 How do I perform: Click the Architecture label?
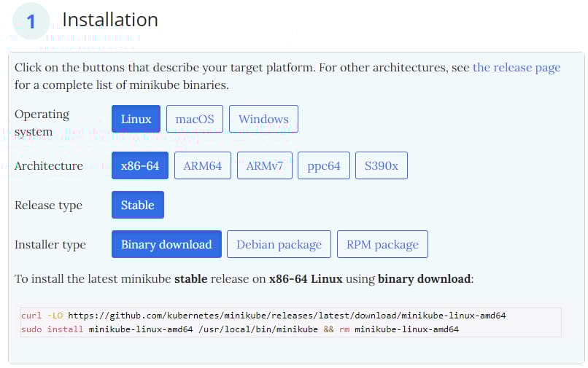coord(49,165)
